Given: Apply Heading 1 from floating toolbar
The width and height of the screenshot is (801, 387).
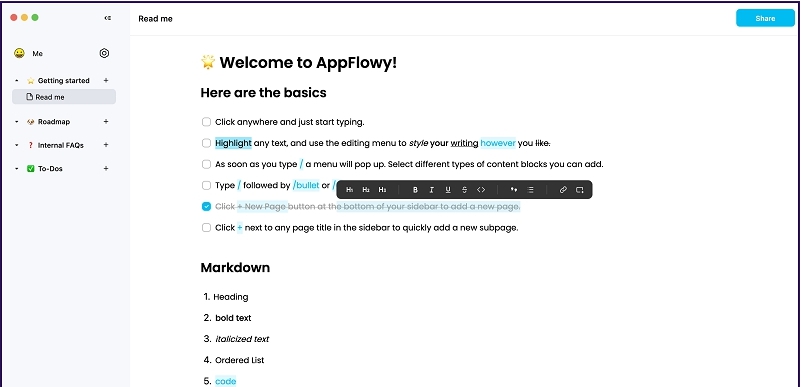Looking at the screenshot, I should click(349, 189).
